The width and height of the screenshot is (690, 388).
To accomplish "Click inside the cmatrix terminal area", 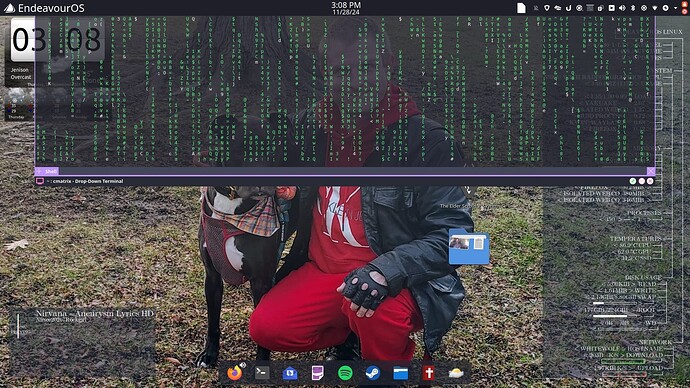I will pyautogui.click(x=345, y=91).
